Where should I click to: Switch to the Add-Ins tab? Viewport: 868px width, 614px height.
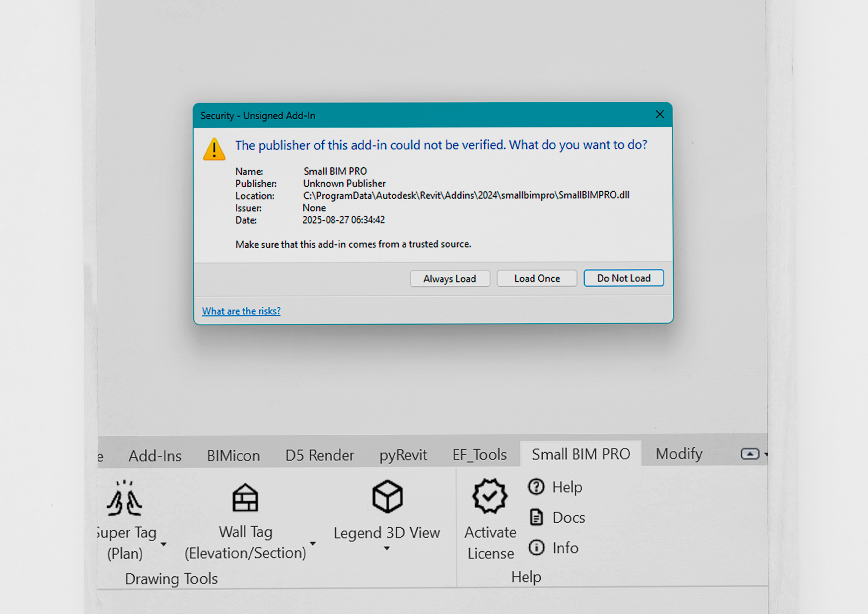(x=155, y=456)
